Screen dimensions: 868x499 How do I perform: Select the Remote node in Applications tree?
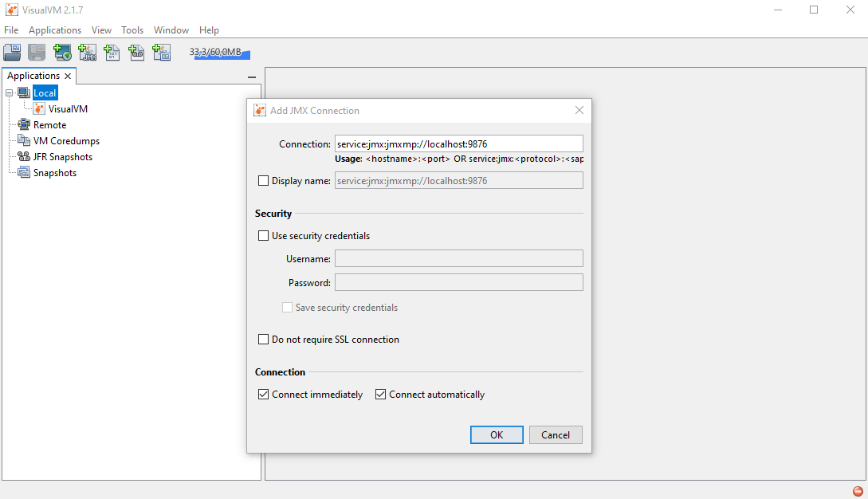pos(49,125)
